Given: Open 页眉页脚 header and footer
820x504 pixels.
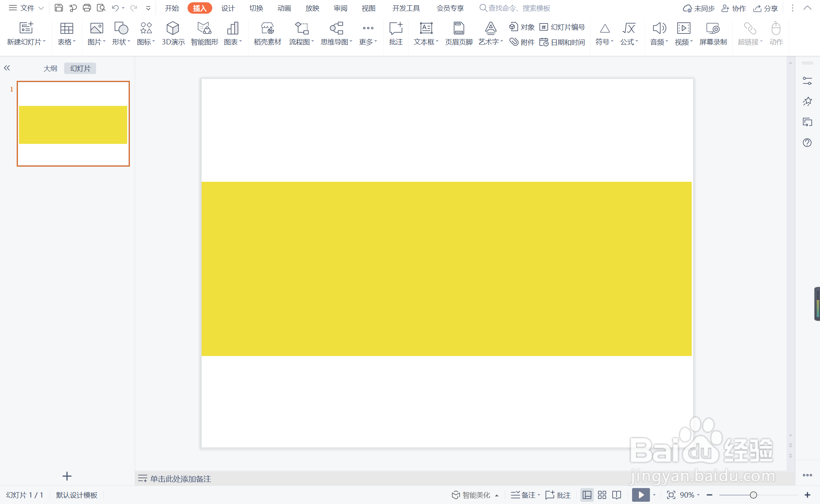Looking at the screenshot, I should pos(459,33).
